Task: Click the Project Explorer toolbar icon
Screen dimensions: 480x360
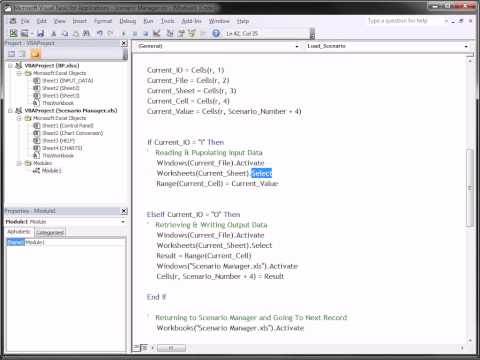Action: (x=170, y=33)
